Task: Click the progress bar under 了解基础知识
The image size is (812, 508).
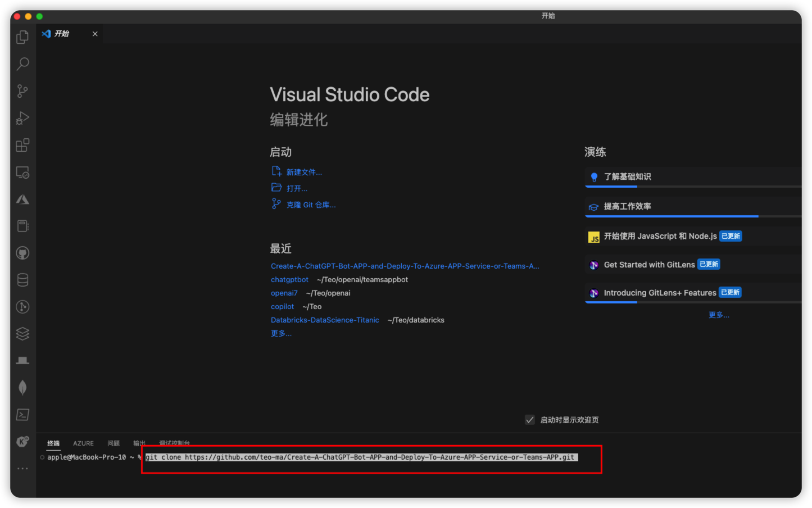Action: 693,187
